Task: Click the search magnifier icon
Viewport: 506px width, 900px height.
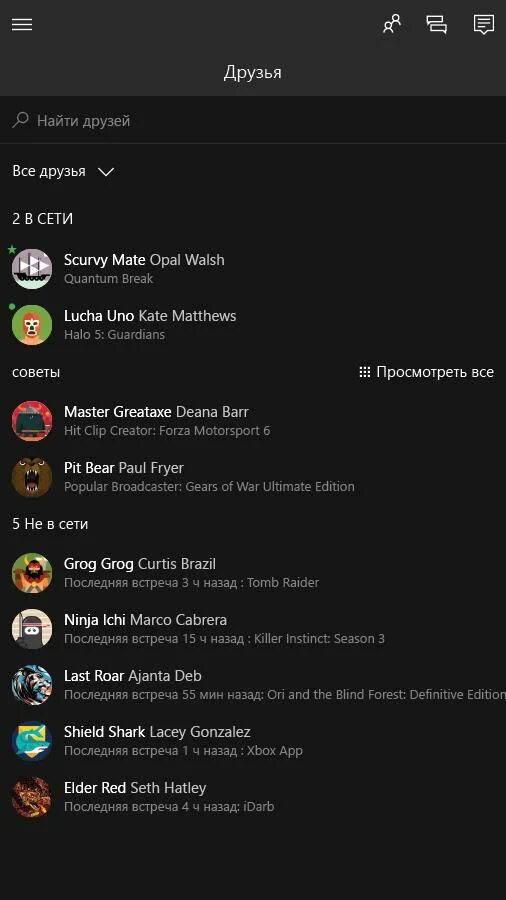Action: pyautogui.click(x=21, y=120)
